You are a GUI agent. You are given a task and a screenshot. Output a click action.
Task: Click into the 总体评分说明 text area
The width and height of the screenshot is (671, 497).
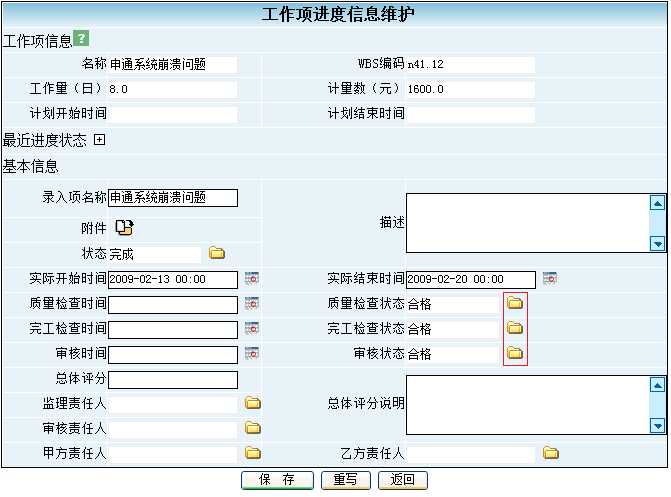[x=528, y=405]
